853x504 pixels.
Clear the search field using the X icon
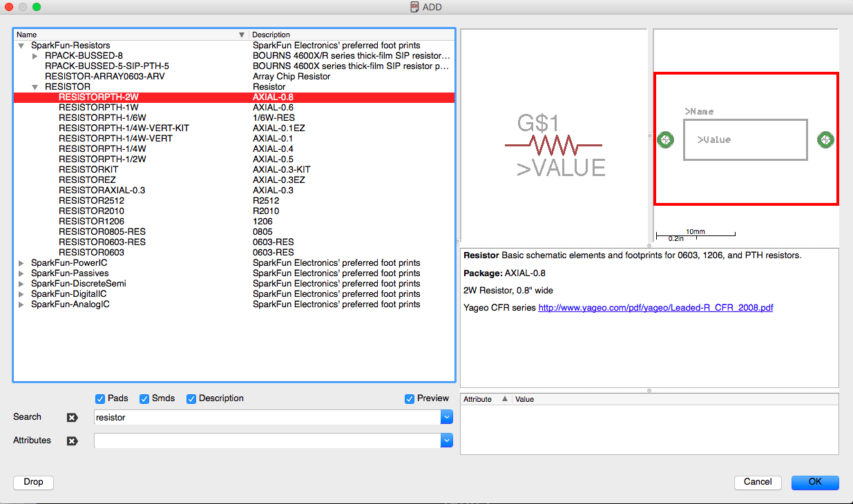[x=72, y=417]
